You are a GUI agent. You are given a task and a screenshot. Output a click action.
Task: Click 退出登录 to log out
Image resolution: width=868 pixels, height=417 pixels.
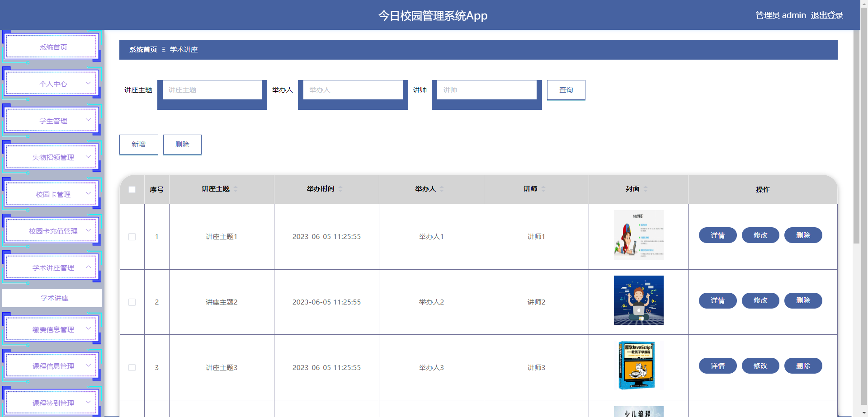click(827, 15)
